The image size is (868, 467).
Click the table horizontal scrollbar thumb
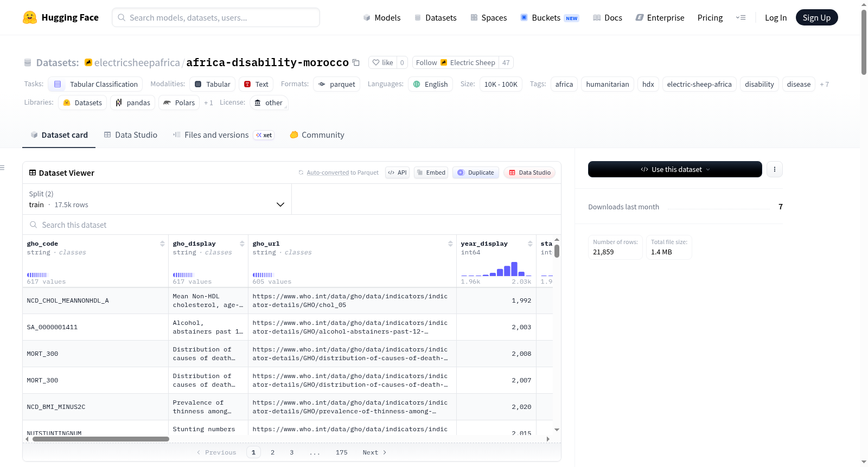point(101,439)
